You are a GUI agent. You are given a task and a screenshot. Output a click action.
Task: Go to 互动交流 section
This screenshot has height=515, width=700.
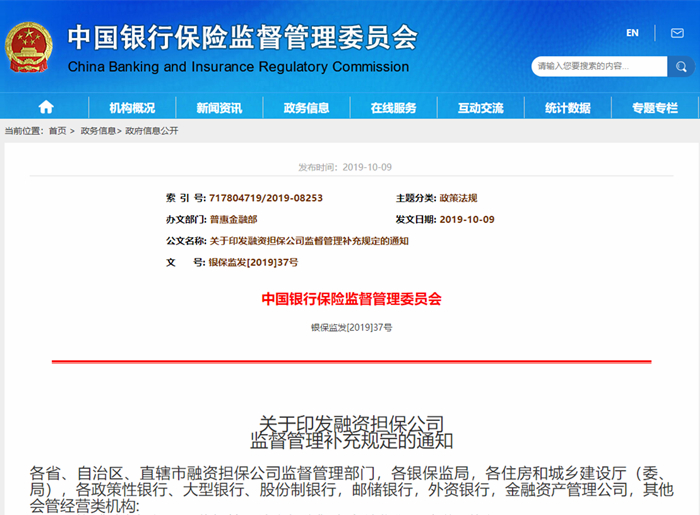click(x=480, y=108)
